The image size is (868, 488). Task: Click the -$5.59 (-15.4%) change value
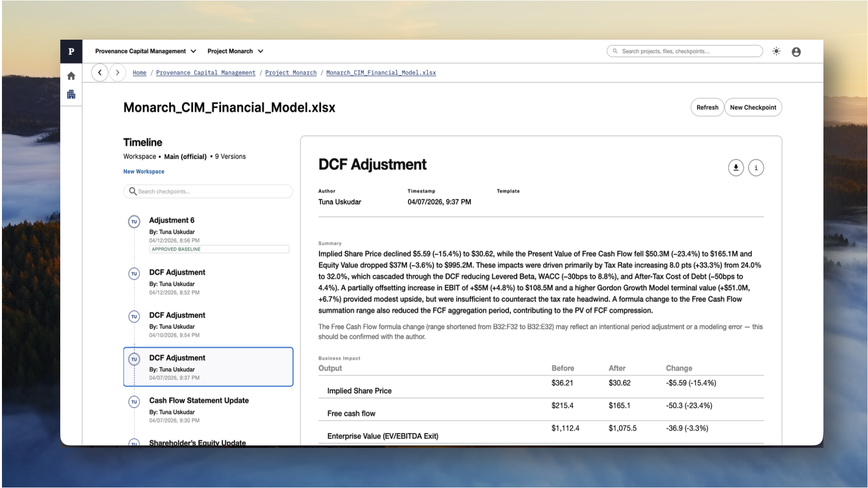click(x=691, y=383)
